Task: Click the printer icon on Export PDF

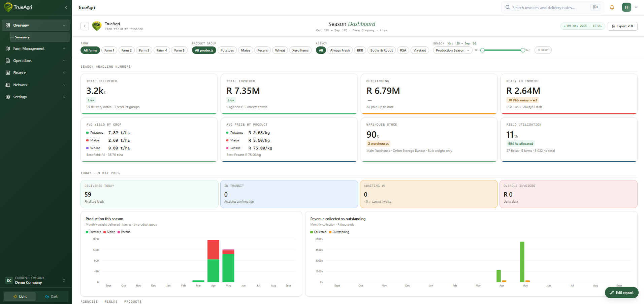Action: coord(613,26)
